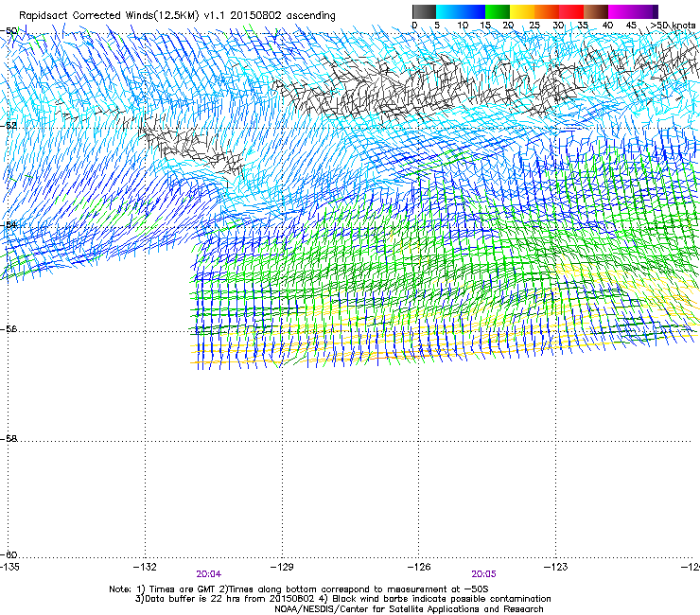Click the legend value '10' label

pyautogui.click(x=463, y=26)
